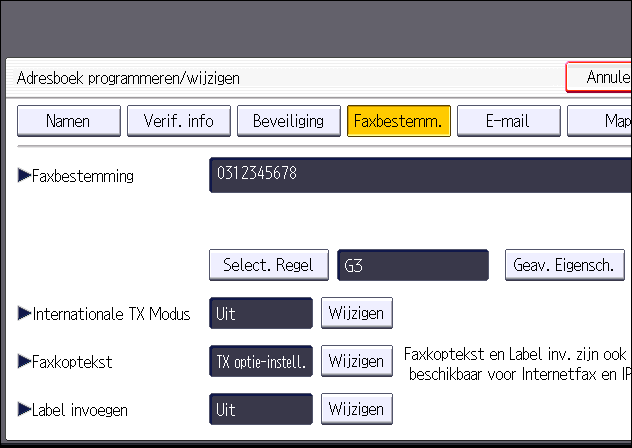The width and height of the screenshot is (632, 448).
Task: Click the fax number field showing 0312345678
Action: pyautogui.click(x=420, y=175)
